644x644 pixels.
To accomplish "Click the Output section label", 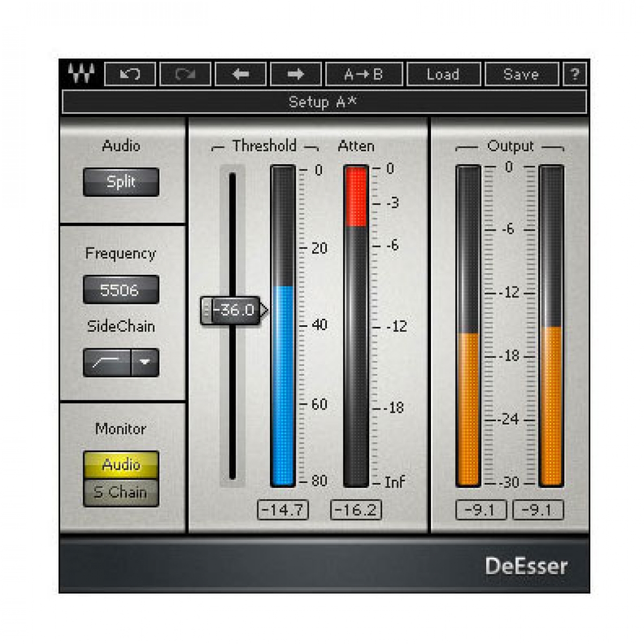I will click(510, 147).
